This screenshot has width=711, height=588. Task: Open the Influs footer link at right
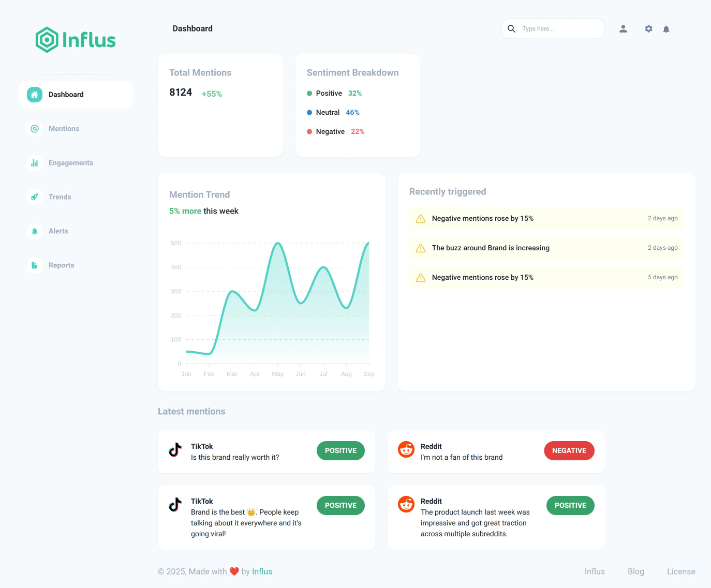(x=595, y=571)
